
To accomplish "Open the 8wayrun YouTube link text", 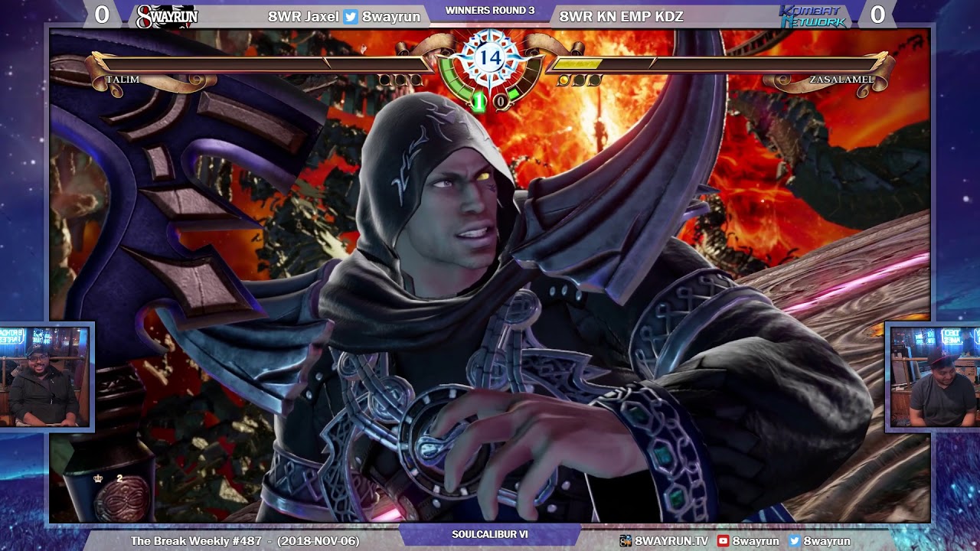I will [x=756, y=541].
